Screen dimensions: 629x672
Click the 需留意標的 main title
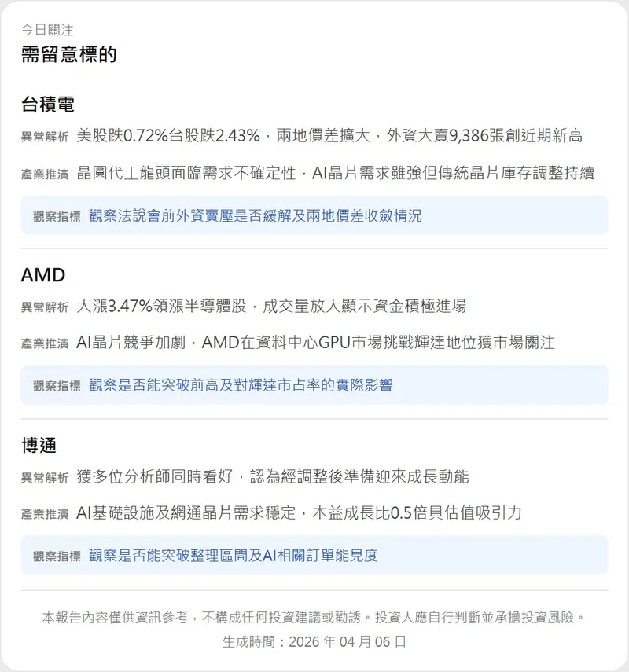[69, 55]
